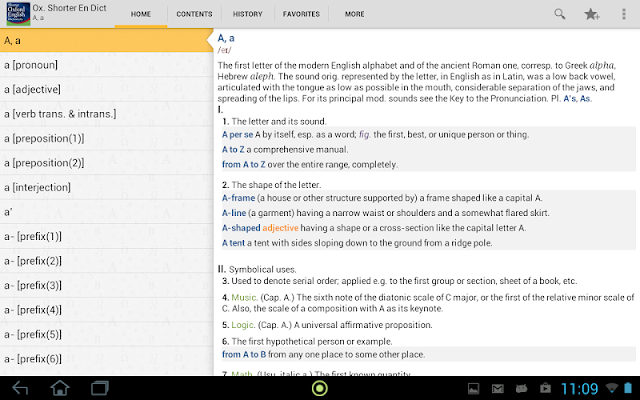This screenshot has width=640, height=400.
Task: Open 'a- [prefix(3)]' entry
Action: pos(107,285)
